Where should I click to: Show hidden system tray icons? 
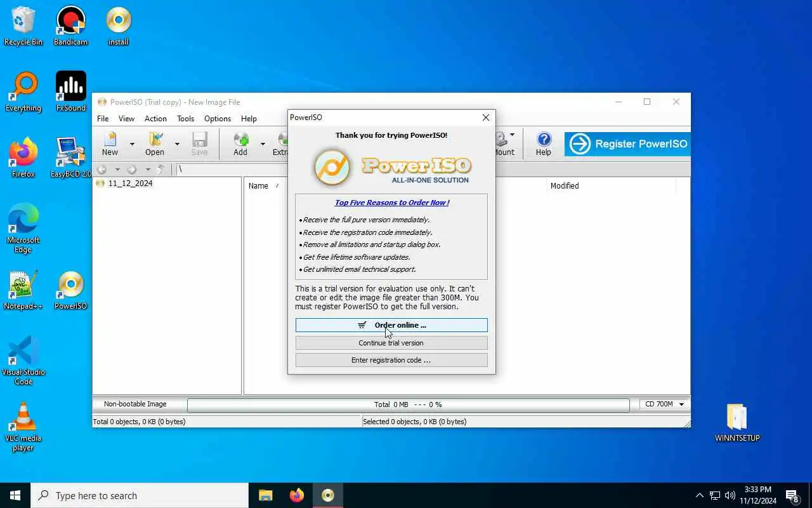point(700,495)
